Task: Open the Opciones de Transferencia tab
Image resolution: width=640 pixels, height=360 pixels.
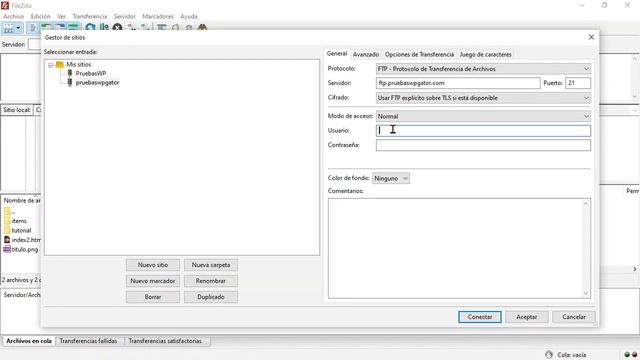Action: tap(419, 54)
